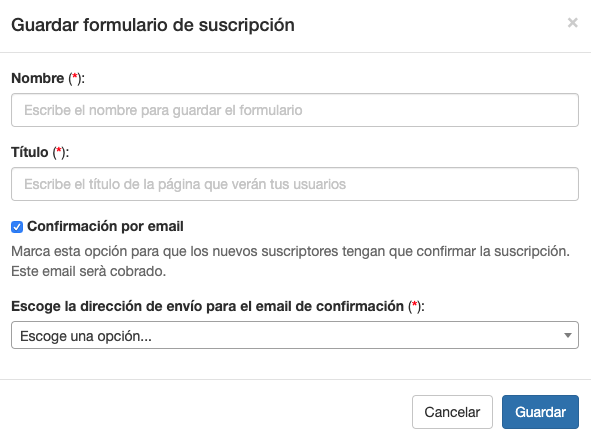Viewport: 591px width, 440px height.
Task: Place the cursor on the Título placeholder text
Action: (x=185, y=184)
